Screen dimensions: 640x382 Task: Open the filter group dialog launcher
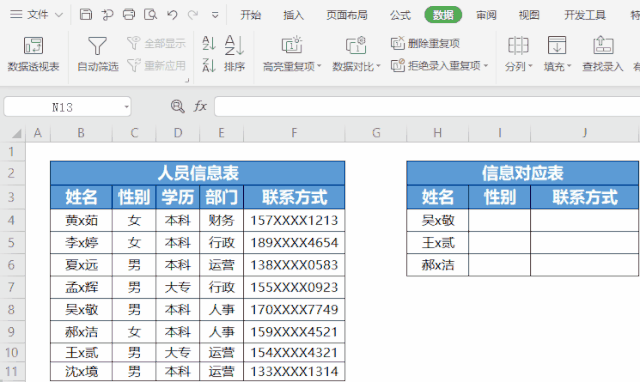pyautogui.click(x=187, y=80)
